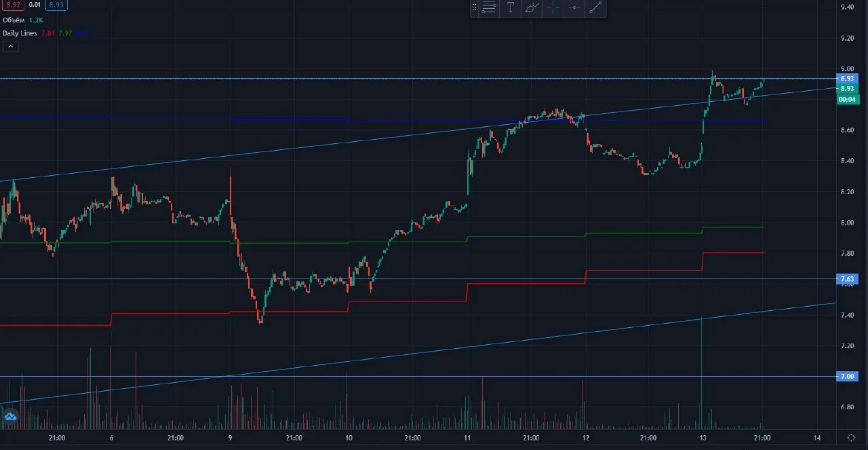Select the line style settings tool

[489, 8]
